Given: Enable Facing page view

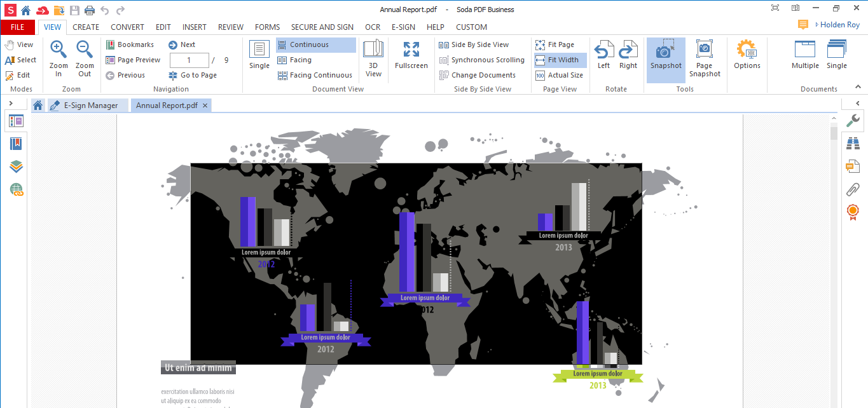Looking at the screenshot, I should coord(300,60).
